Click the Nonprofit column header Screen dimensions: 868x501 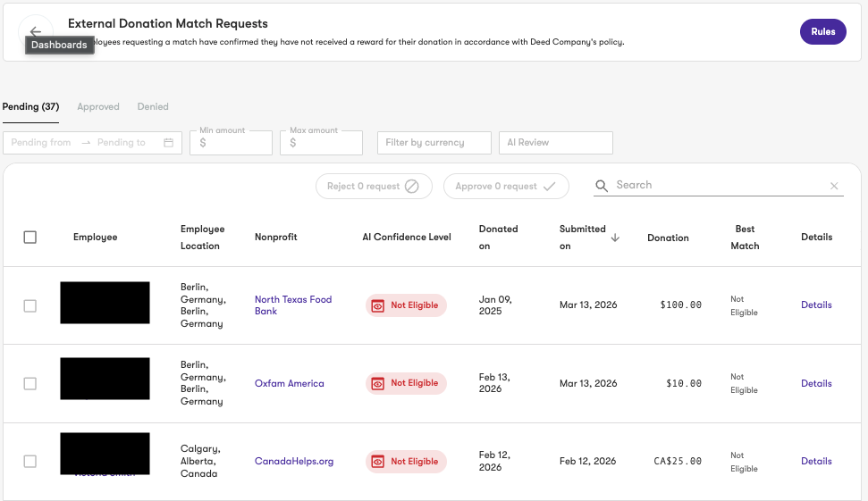pyautogui.click(x=275, y=238)
